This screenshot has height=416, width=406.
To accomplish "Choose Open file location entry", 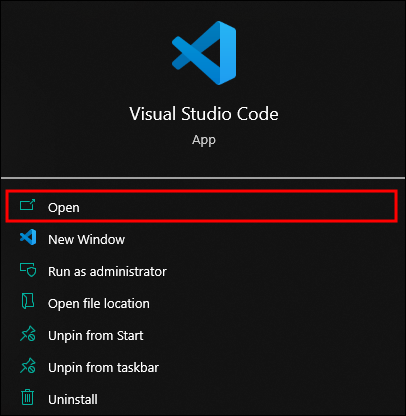I will 99,304.
